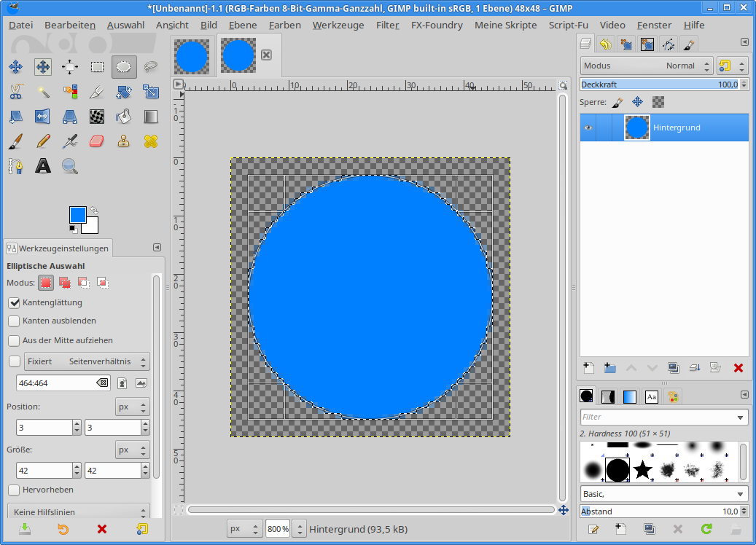Select the Bucket Fill tool

[124, 116]
